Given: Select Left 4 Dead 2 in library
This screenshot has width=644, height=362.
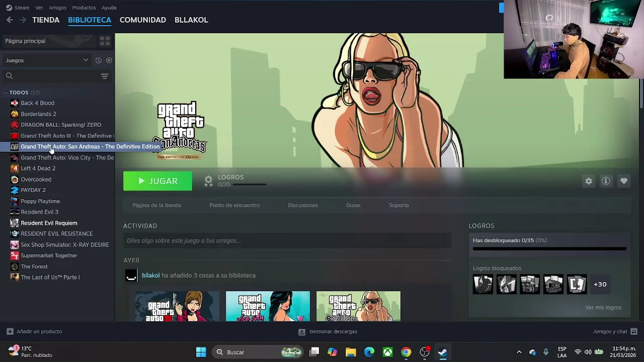Looking at the screenshot, I should [38, 168].
